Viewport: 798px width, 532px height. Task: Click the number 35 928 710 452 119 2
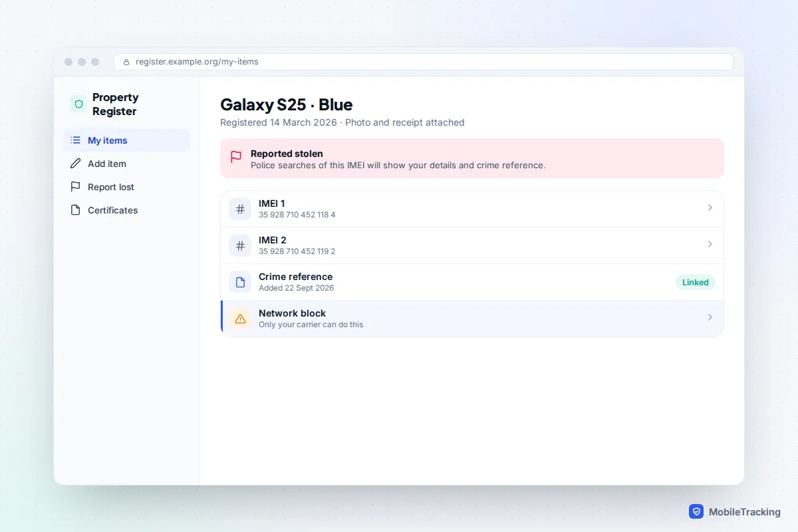(297, 251)
